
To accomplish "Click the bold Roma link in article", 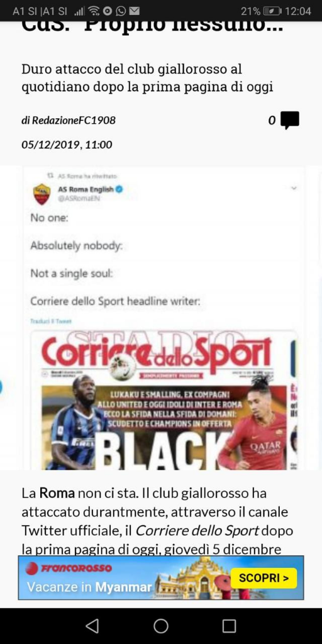I will [x=57, y=493].
